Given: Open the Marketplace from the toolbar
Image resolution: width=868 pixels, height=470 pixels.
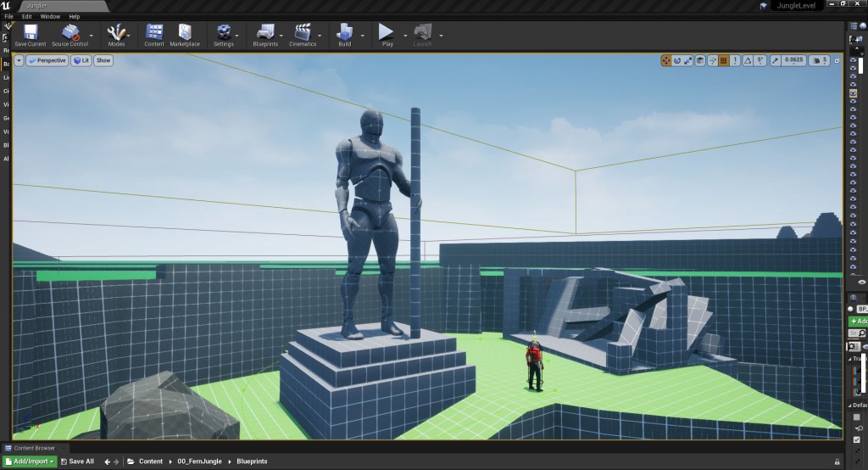Looking at the screenshot, I should tap(185, 32).
